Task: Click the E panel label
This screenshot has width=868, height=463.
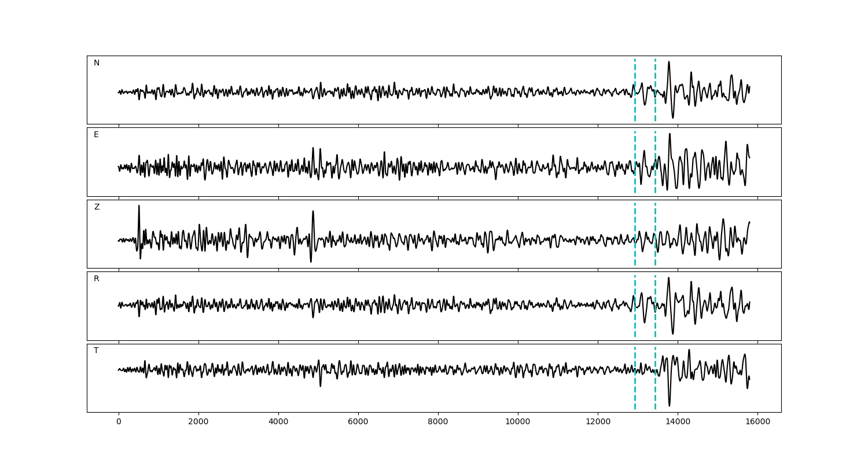Action: click(96, 135)
